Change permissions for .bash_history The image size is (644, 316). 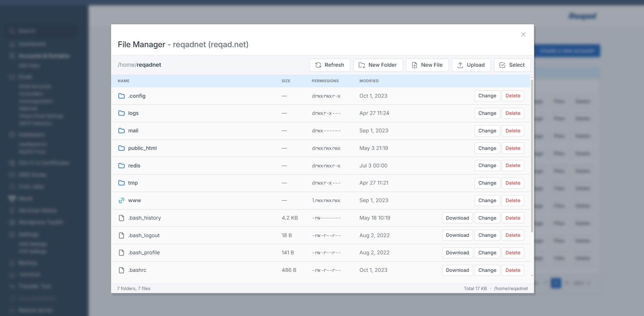pos(487,218)
